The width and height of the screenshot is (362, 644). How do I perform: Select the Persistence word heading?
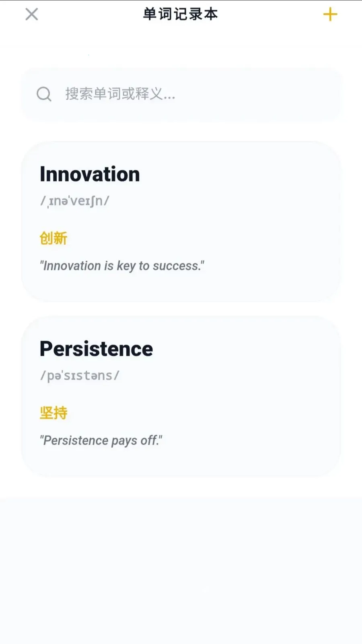coord(96,349)
